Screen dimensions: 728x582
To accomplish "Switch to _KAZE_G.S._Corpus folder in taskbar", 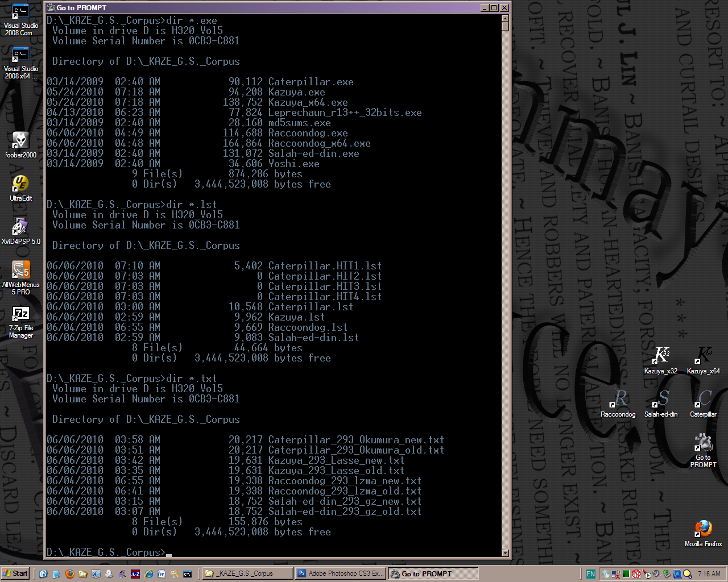I will click(247, 573).
